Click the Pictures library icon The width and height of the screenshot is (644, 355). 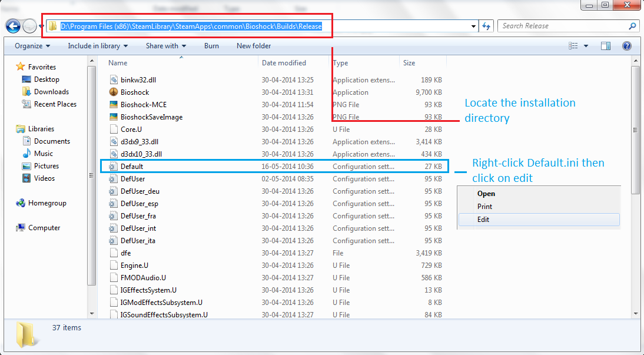26,165
